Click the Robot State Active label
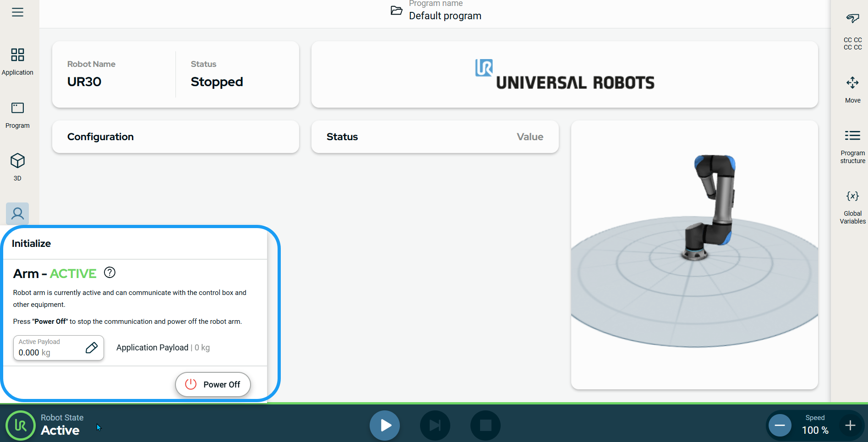This screenshot has width=868, height=442. pyautogui.click(x=62, y=424)
